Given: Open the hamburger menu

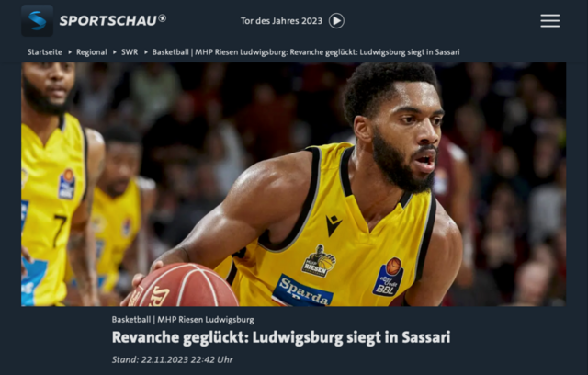Looking at the screenshot, I should [x=549, y=20].
